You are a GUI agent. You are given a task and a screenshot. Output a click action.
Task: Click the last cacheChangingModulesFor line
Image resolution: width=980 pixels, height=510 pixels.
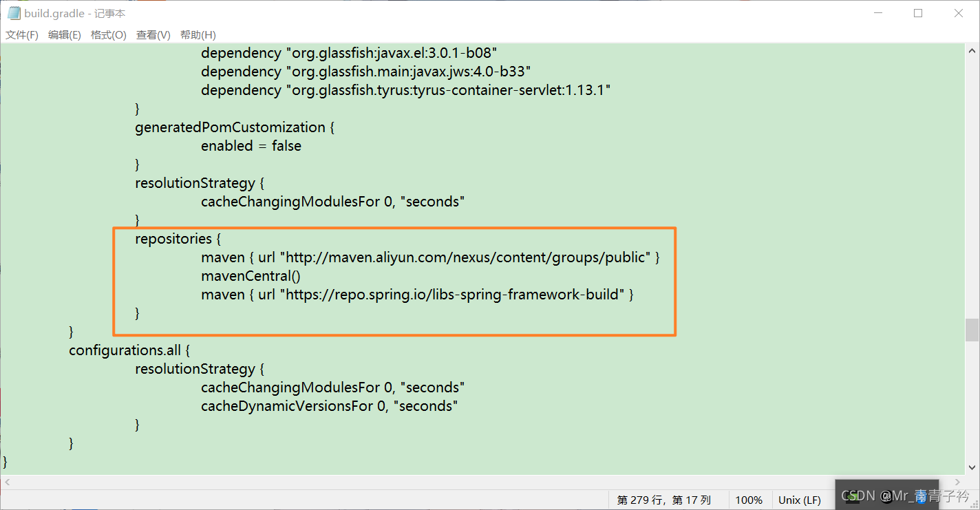click(x=332, y=387)
